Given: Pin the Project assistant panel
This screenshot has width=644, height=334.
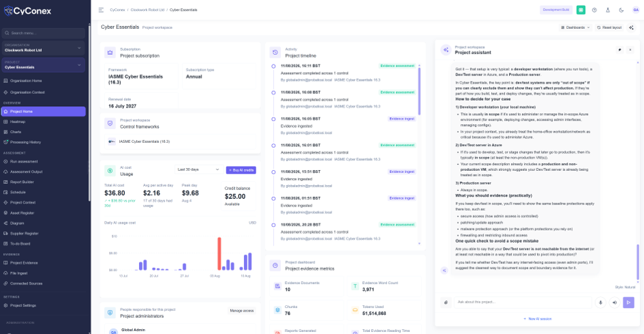Looking at the screenshot, I should pyautogui.click(x=620, y=50).
